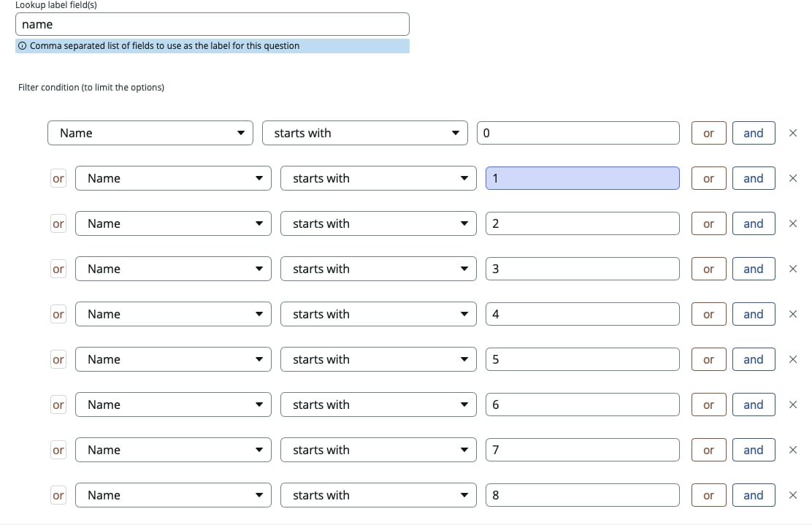Toggle the leading 'or' connector on value 4 row

[58, 314]
